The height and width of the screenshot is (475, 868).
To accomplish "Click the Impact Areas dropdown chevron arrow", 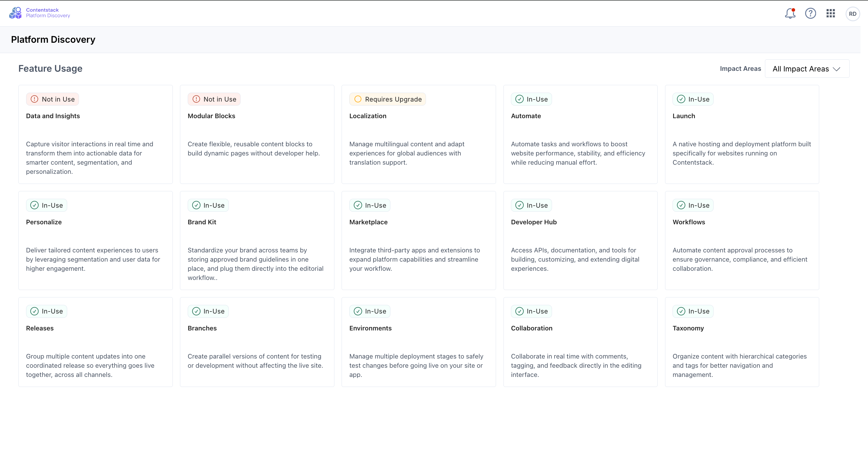I will click(836, 69).
